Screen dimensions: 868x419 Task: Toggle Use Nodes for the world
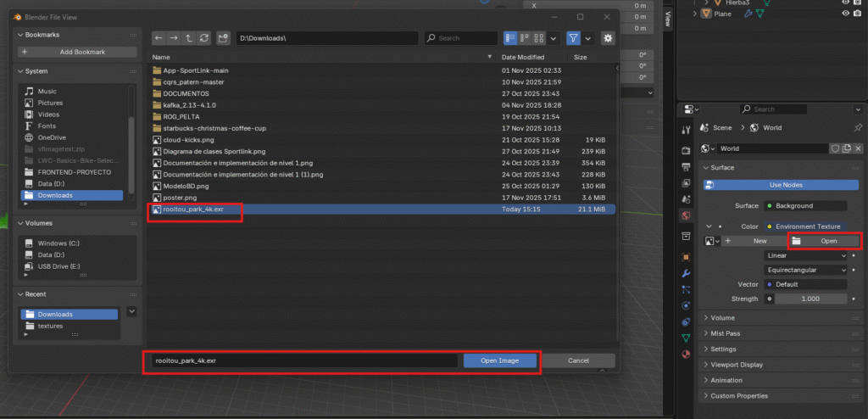pyautogui.click(x=781, y=185)
